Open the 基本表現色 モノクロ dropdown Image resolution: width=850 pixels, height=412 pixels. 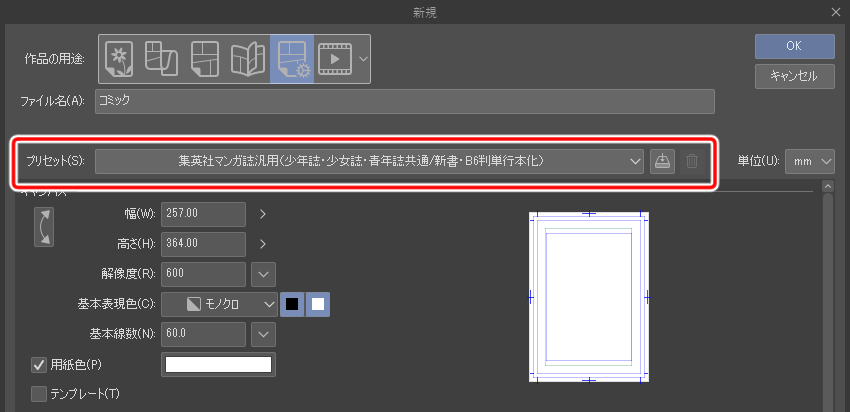tap(219, 305)
